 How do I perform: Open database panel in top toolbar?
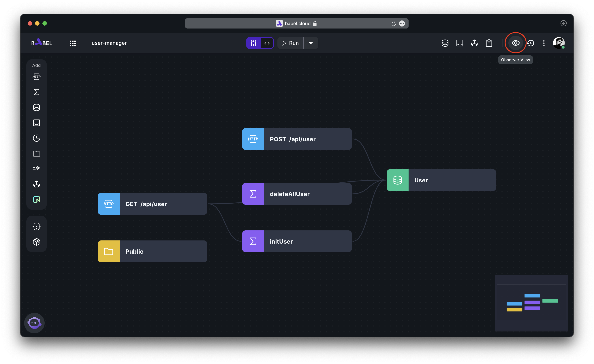tap(445, 43)
